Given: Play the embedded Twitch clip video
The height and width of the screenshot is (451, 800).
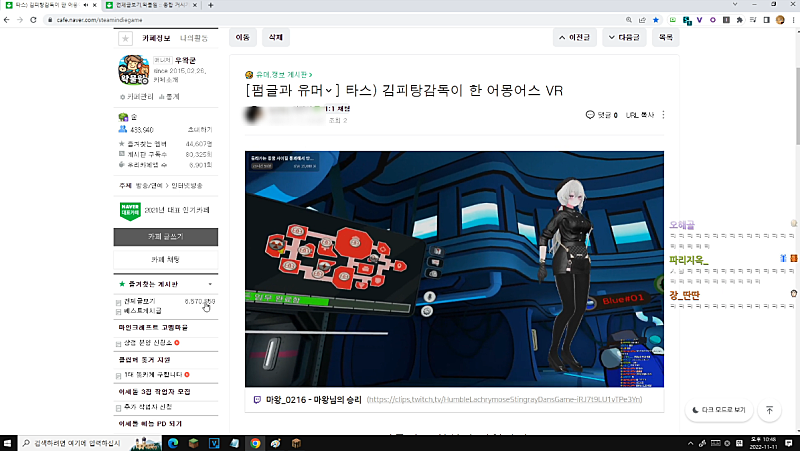Looking at the screenshot, I should point(454,269).
